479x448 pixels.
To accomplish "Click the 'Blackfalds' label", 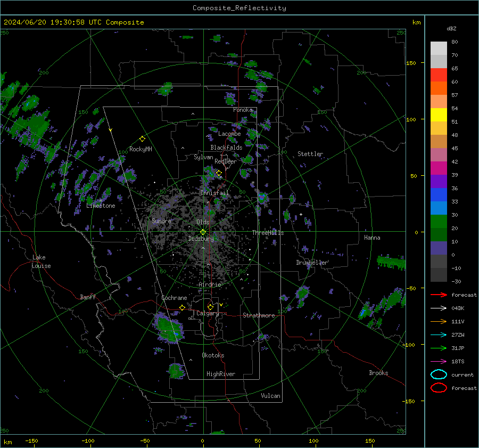I will point(226,148).
